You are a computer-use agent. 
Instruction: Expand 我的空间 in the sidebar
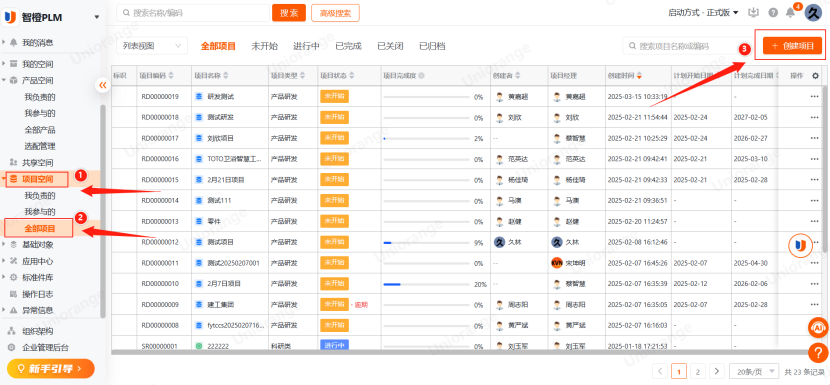pos(4,64)
